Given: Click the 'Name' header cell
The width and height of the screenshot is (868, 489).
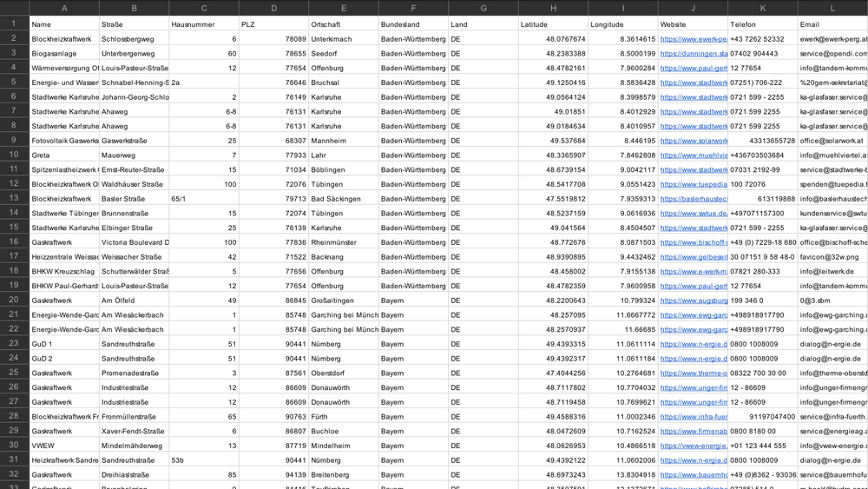Looking at the screenshot, I should click(x=64, y=24).
